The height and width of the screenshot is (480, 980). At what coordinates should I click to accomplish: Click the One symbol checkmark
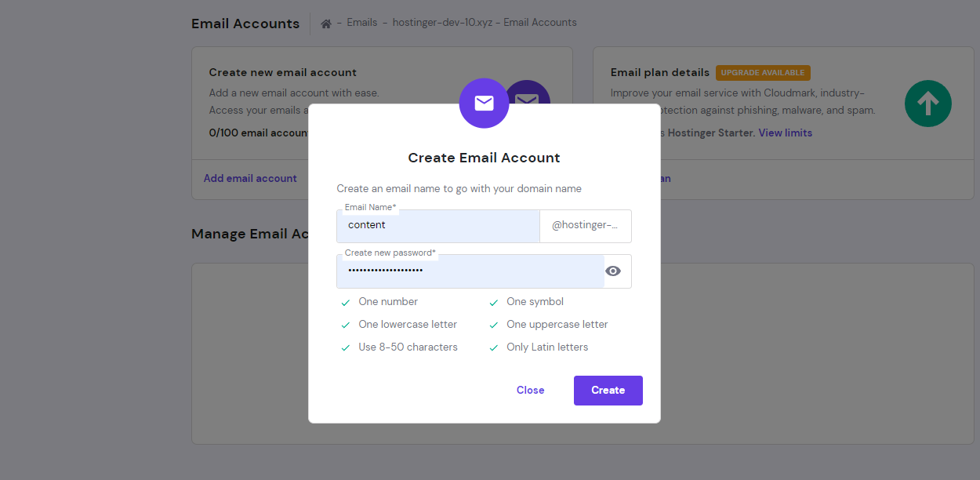[494, 303]
